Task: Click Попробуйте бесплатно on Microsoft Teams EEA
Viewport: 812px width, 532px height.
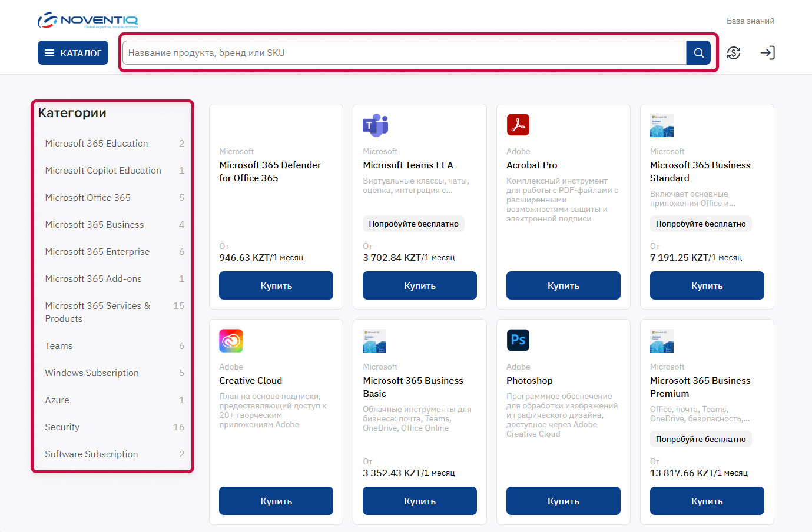Action: pos(413,224)
